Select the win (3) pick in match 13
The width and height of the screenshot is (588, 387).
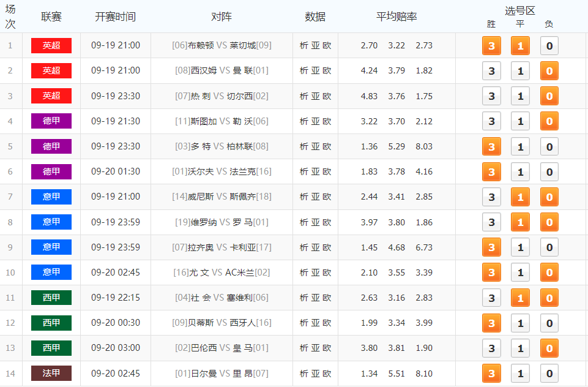pos(491,348)
